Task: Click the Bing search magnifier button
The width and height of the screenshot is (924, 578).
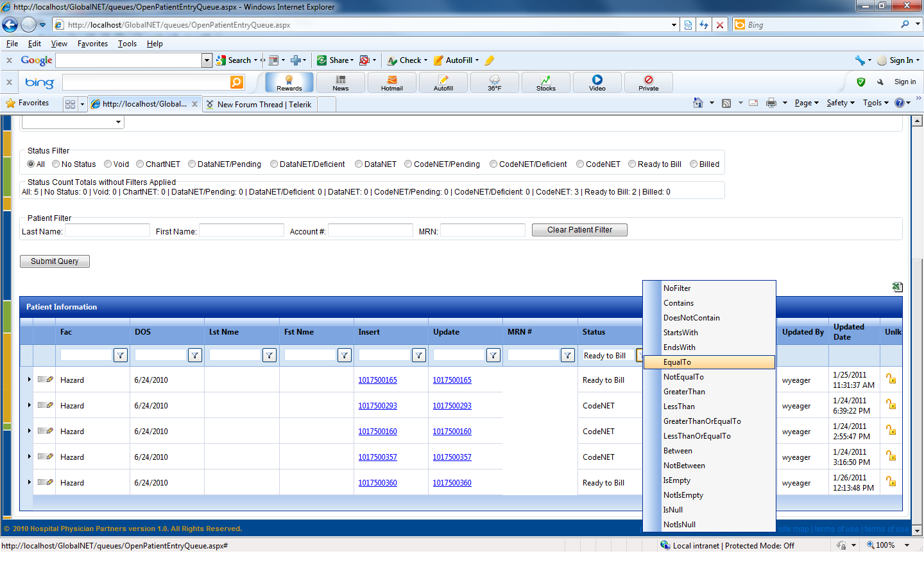Action: [237, 82]
